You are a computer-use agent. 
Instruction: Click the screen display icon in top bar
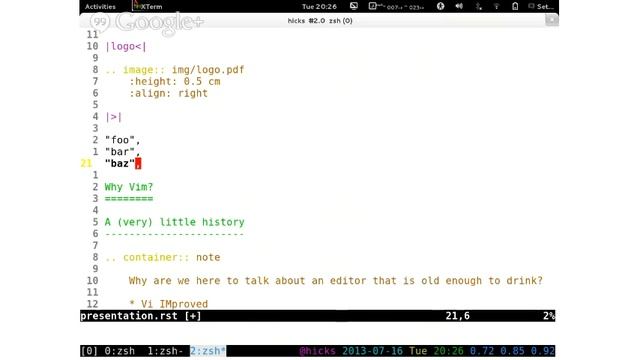[354, 6]
